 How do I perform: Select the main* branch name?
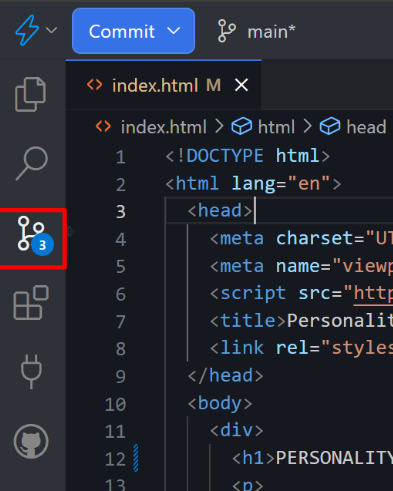pos(271,32)
